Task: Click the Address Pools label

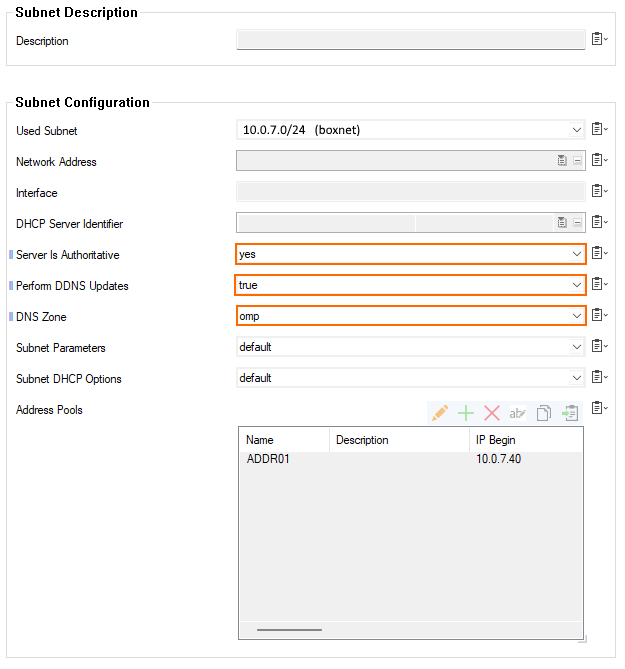Action: pyautogui.click(x=49, y=410)
